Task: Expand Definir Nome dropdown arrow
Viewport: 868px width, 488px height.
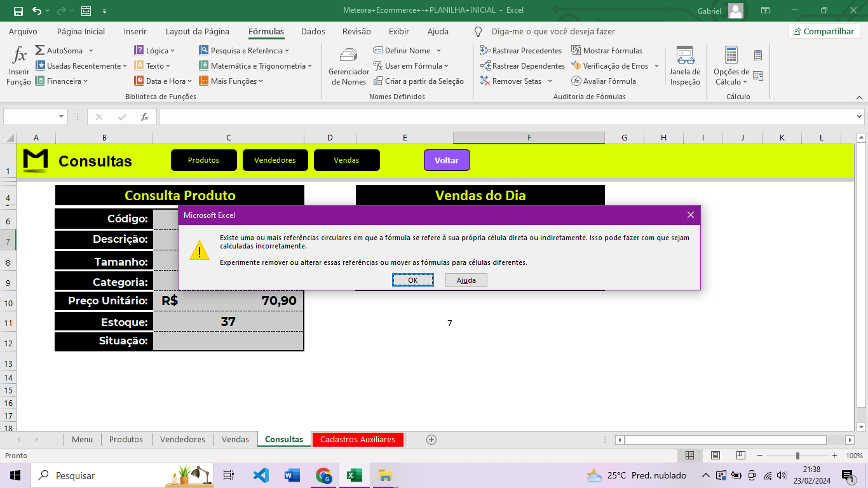Action: [438, 51]
